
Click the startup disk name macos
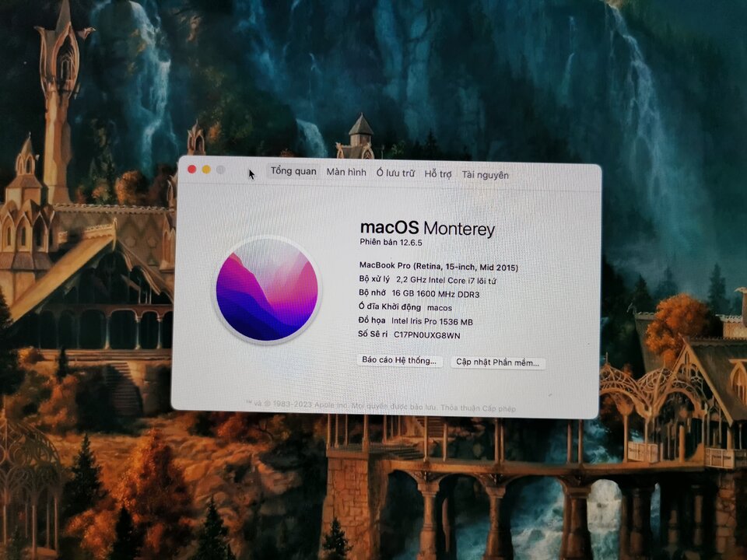(x=439, y=308)
